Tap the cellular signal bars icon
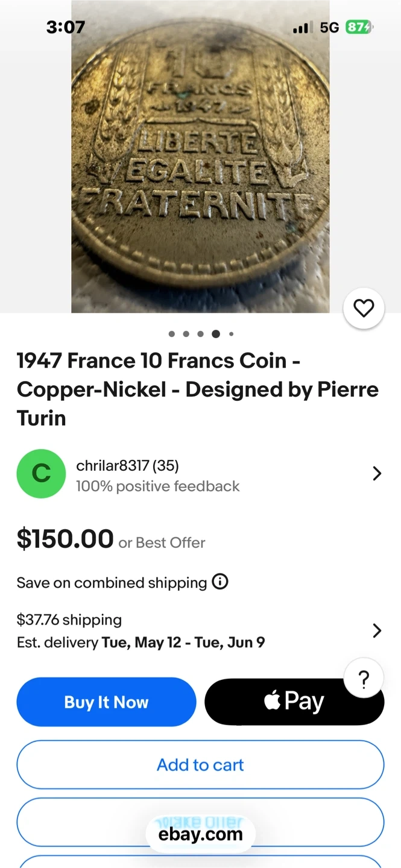This screenshot has height=868, width=401. (301, 28)
